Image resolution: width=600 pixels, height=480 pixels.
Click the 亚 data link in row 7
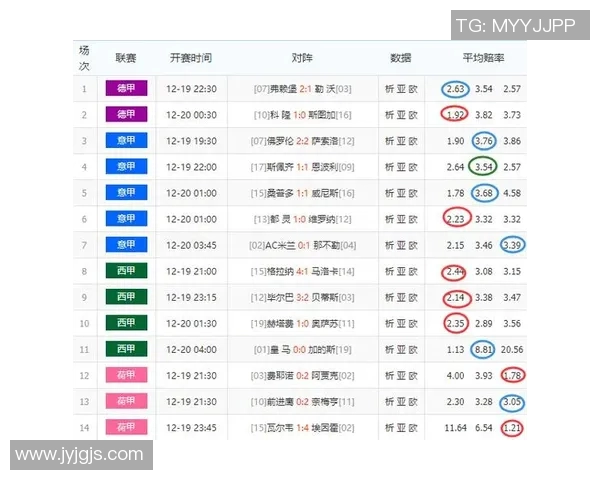click(401, 245)
